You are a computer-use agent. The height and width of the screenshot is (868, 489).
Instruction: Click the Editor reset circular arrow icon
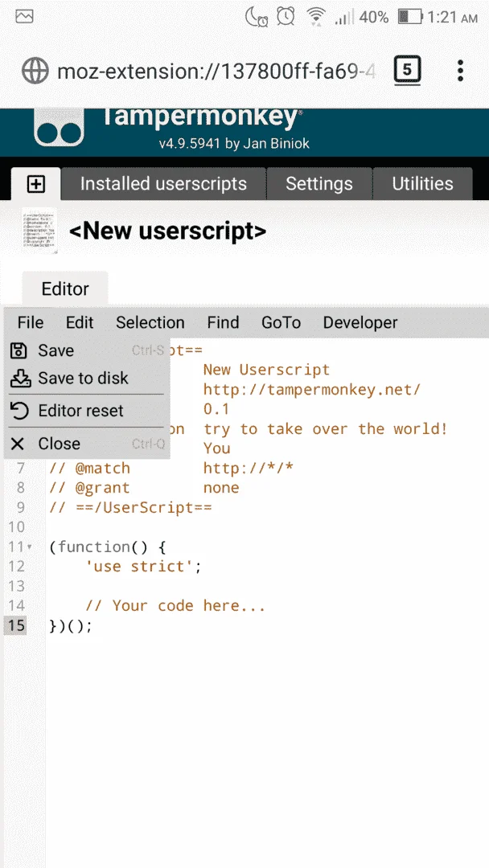tap(20, 411)
